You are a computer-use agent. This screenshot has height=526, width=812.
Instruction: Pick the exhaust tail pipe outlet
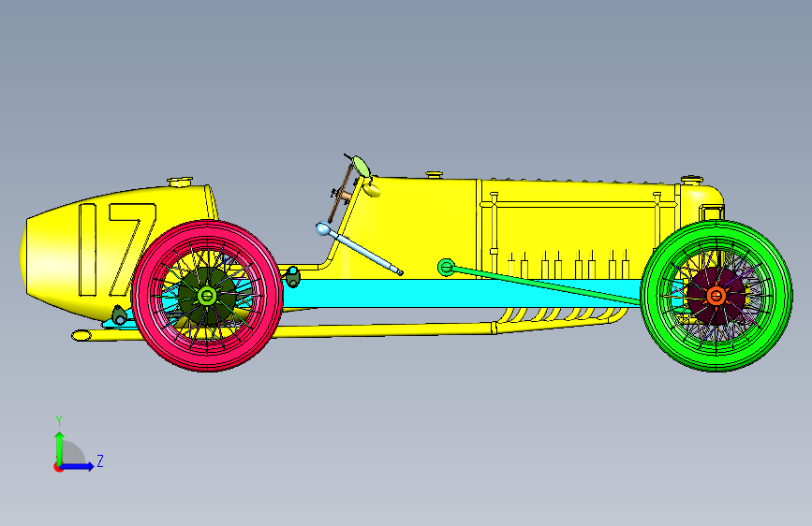point(81,335)
